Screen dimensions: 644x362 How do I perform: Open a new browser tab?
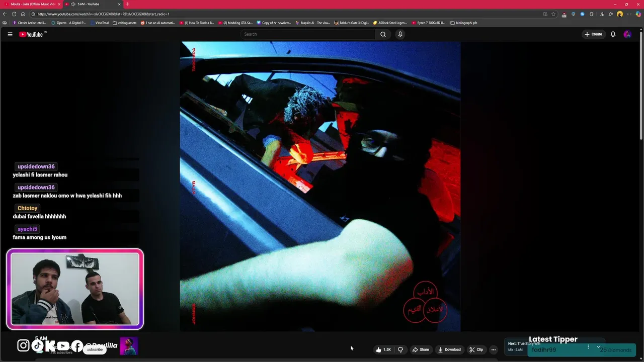pos(127,4)
